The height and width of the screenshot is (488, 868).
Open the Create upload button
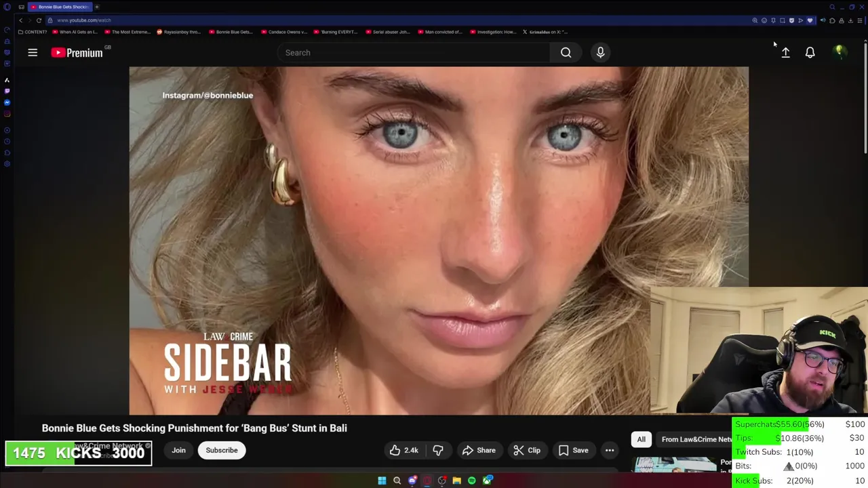click(785, 52)
